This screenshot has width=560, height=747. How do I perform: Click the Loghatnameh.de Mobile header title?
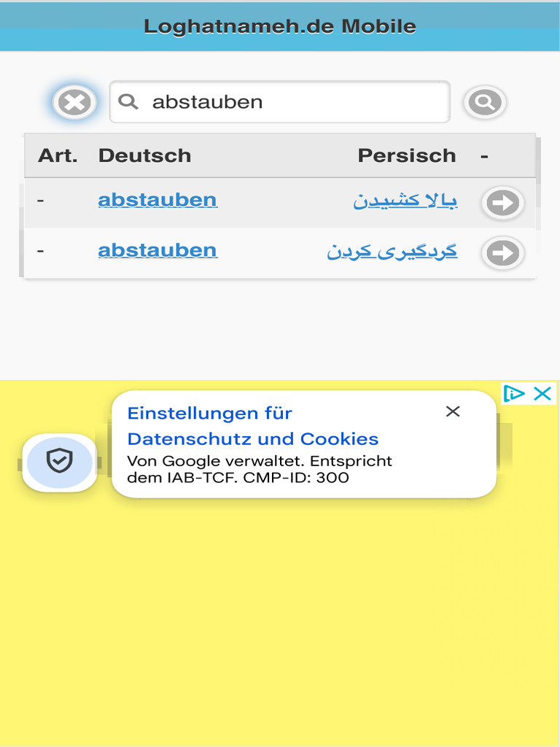(x=280, y=26)
